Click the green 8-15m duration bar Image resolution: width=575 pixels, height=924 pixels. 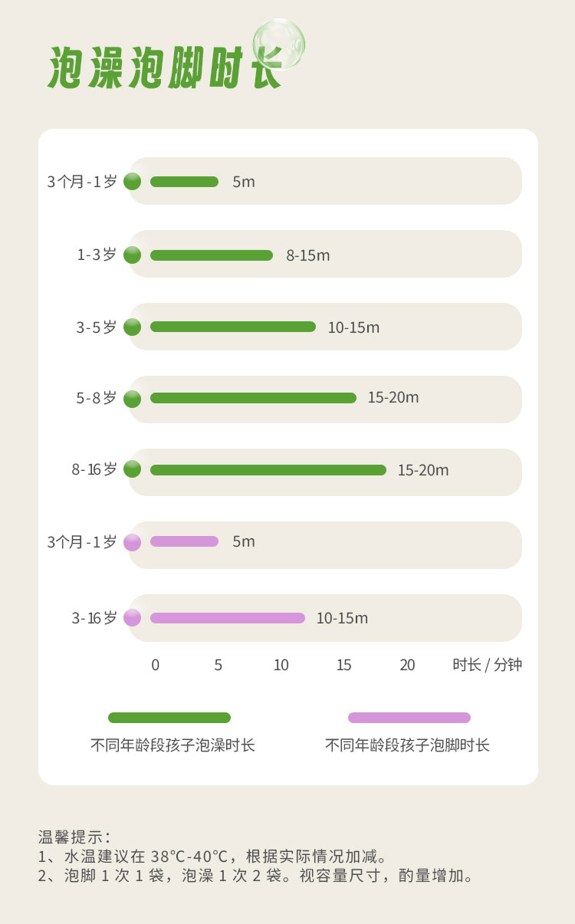click(x=212, y=255)
